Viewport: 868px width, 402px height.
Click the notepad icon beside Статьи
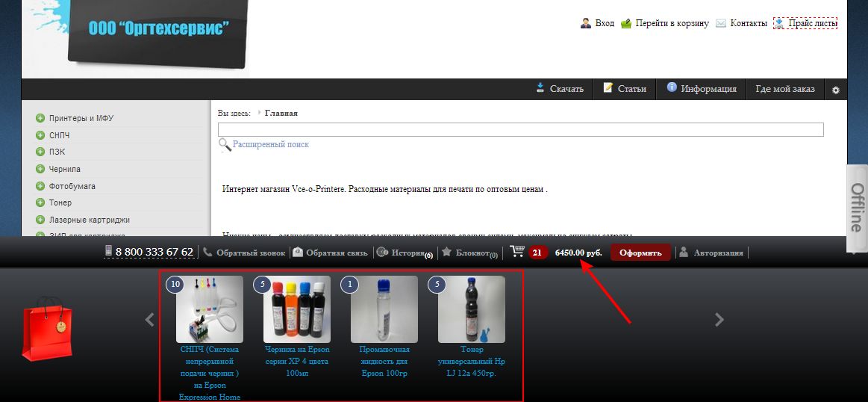pyautogui.click(x=608, y=87)
